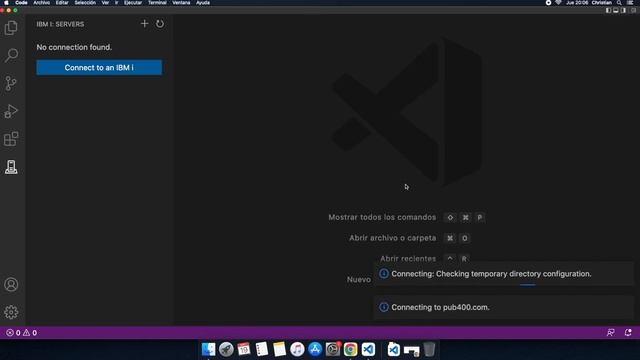Open Launchpad from the Dock

[x=226, y=349]
